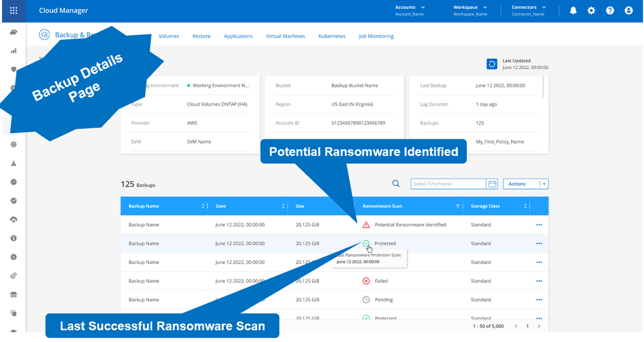644x342 pixels.
Task: Open more options for first backup row
Action: 539,225
